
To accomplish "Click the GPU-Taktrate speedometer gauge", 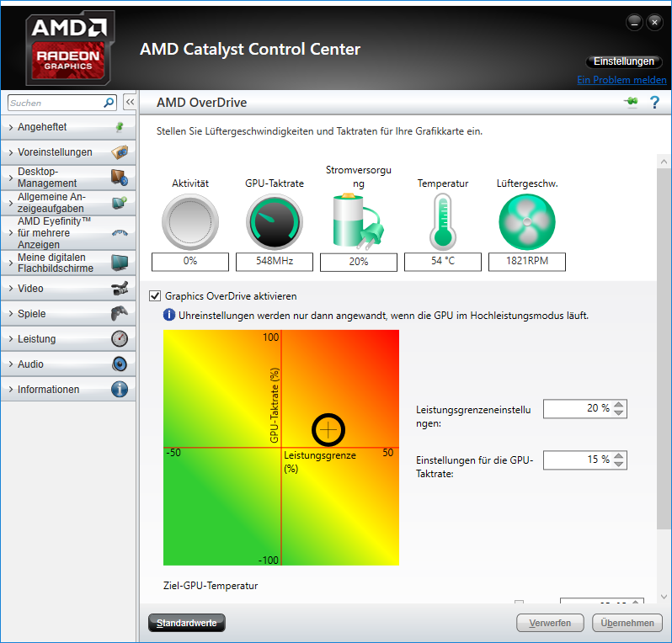I will tap(275, 222).
